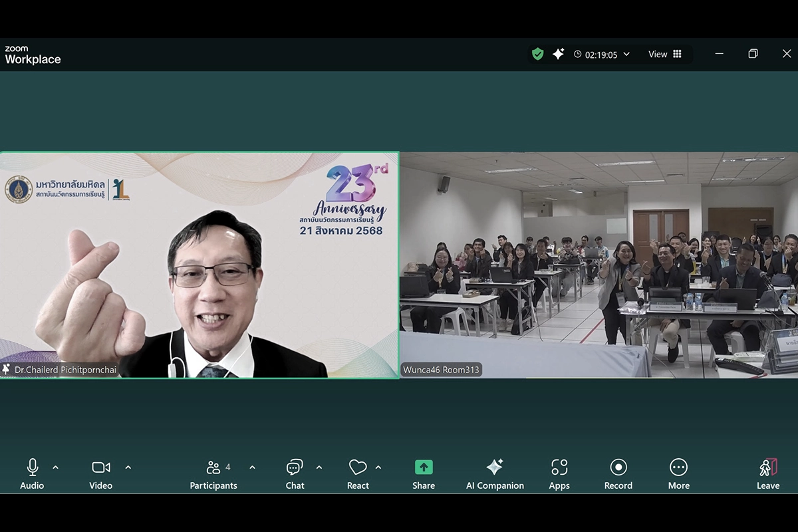The width and height of the screenshot is (798, 532).
Task: Launch the AI Companion
Action: 495,474
